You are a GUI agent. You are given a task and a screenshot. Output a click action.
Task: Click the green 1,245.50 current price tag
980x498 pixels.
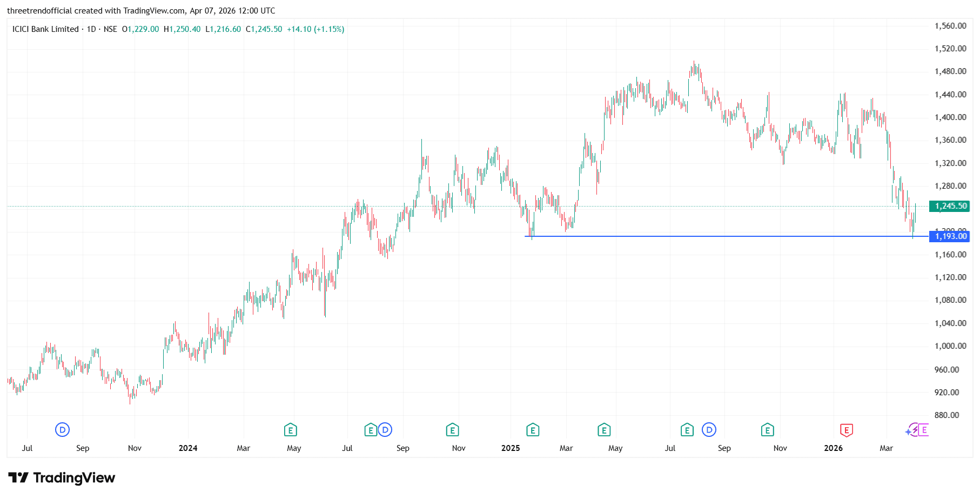pos(949,206)
